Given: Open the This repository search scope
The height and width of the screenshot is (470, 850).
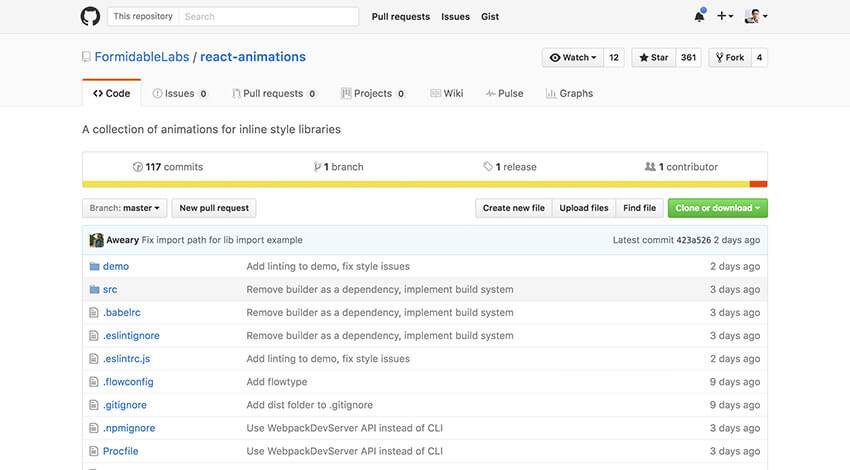Looking at the screenshot, I should pyautogui.click(x=143, y=16).
